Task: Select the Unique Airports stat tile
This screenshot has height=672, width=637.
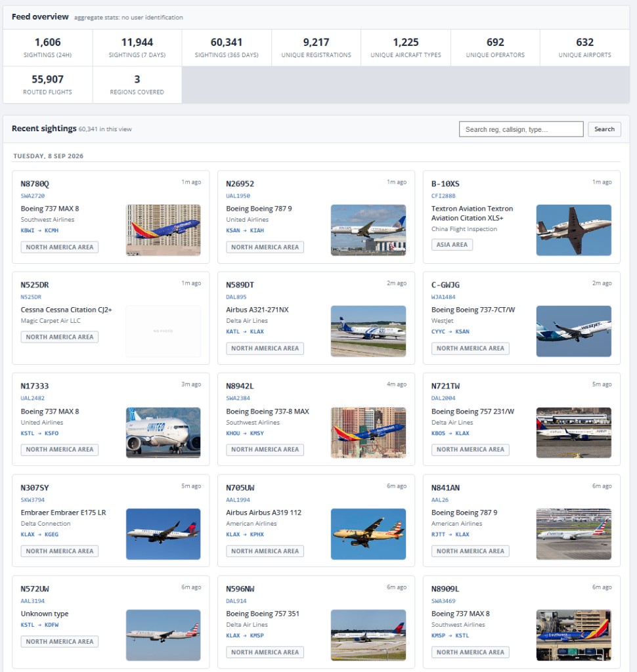Action: click(x=584, y=47)
